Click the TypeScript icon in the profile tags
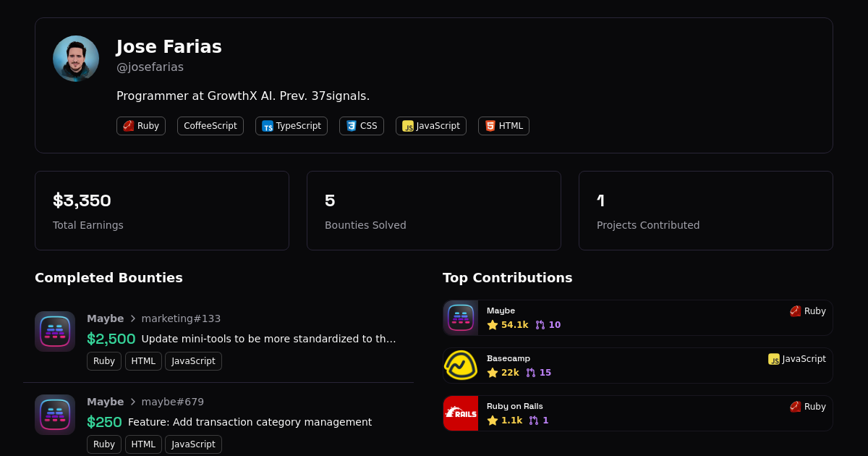 click(268, 126)
